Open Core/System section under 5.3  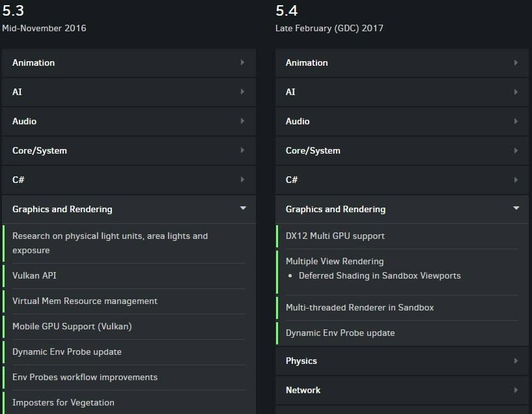click(40, 150)
